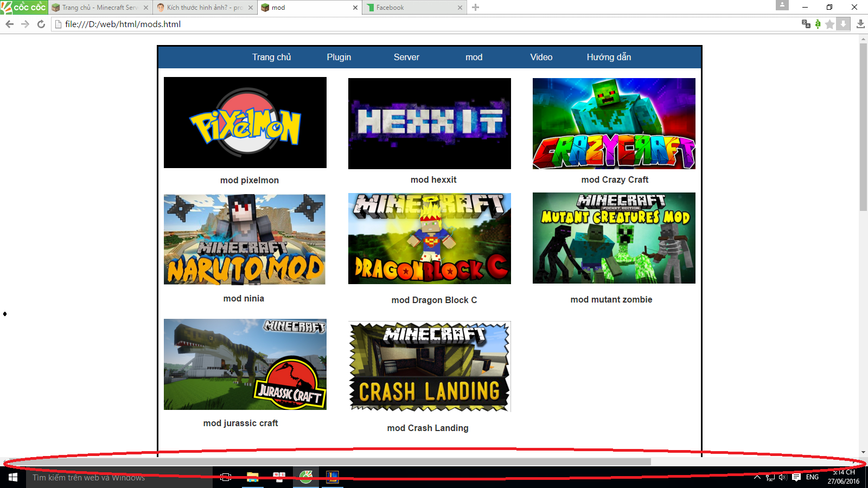Open Task View on the taskbar
Screen dimensions: 868x488
click(x=226, y=477)
